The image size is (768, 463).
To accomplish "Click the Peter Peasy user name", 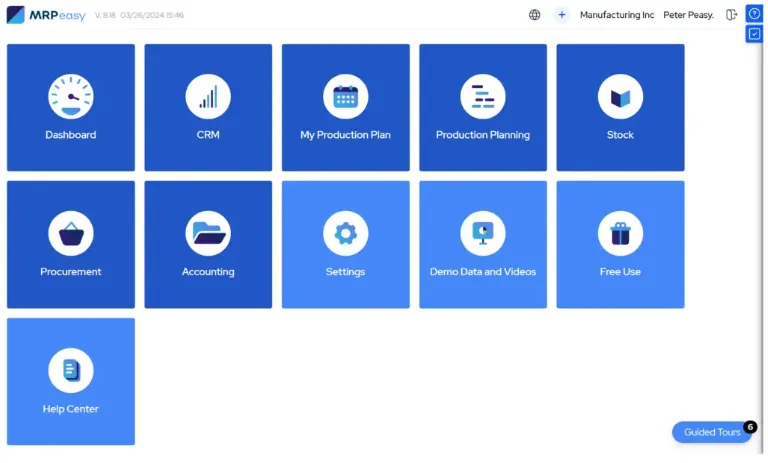I will click(x=688, y=15).
